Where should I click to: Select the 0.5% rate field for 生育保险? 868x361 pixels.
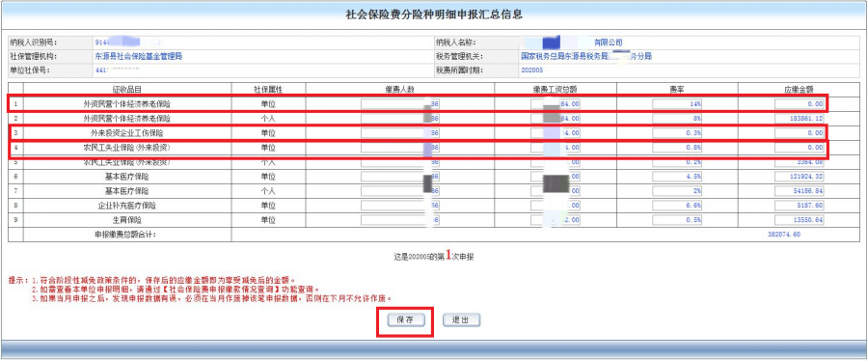[677, 220]
